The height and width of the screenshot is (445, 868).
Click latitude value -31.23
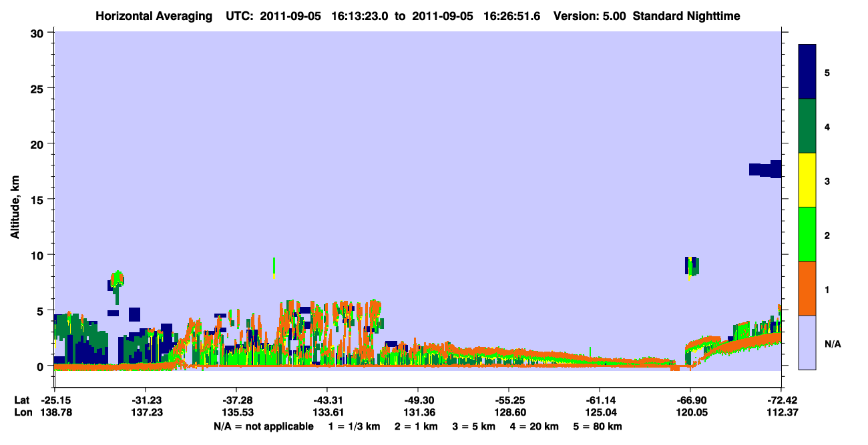146,400
